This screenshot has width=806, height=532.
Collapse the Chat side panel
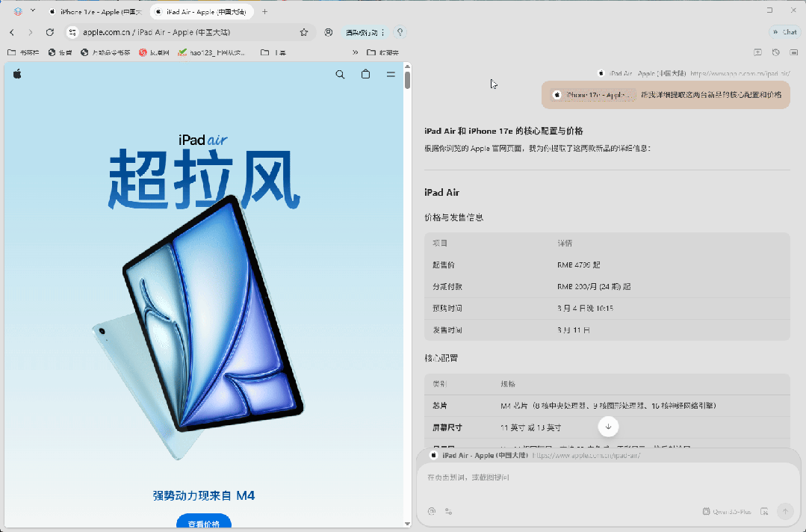(784, 32)
